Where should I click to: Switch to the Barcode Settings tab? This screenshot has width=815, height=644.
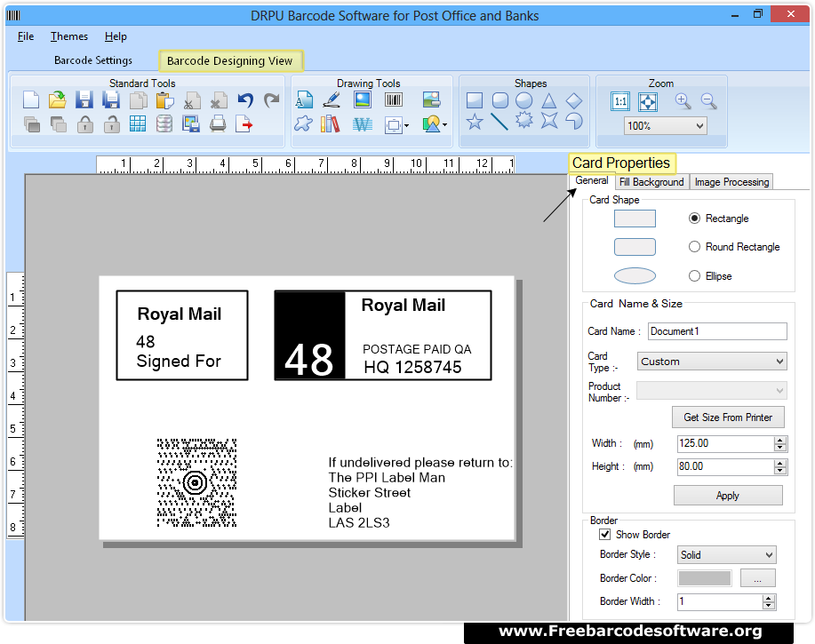93,60
